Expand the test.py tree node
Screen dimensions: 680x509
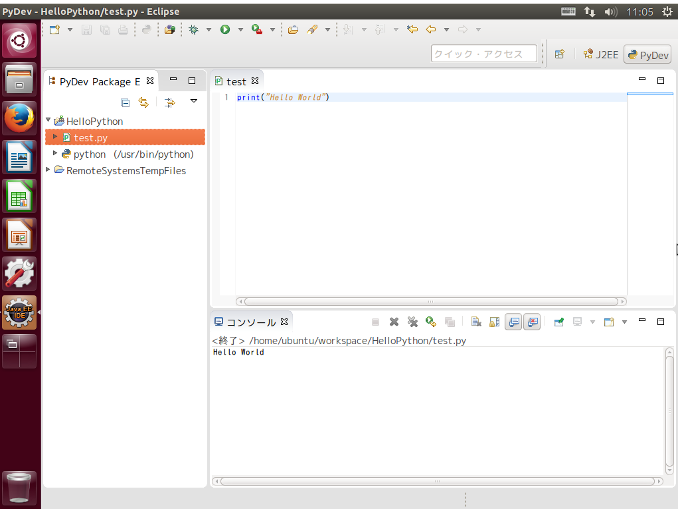coord(55,137)
